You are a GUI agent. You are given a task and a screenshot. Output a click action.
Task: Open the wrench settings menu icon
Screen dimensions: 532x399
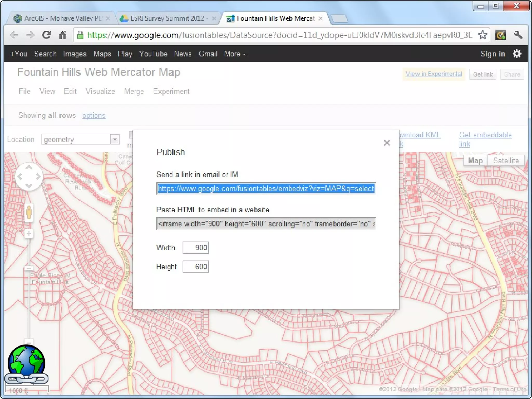518,35
